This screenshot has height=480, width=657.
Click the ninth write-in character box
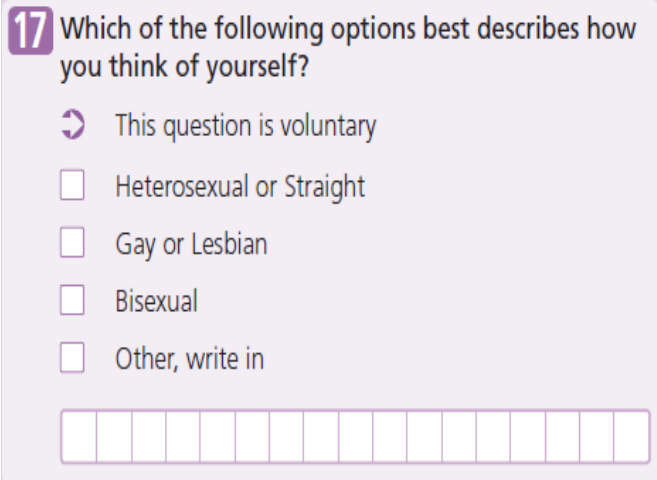356,435
